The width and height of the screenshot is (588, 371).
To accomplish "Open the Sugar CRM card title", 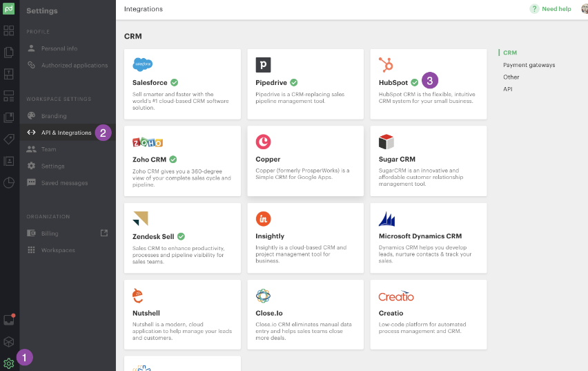I will click(397, 159).
